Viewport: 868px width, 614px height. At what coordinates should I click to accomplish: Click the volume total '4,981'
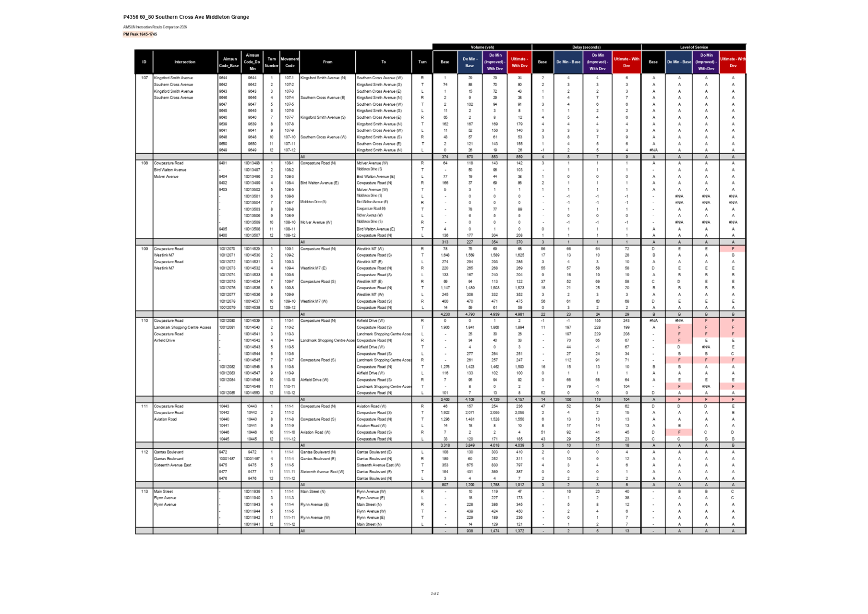[x=519, y=314]
